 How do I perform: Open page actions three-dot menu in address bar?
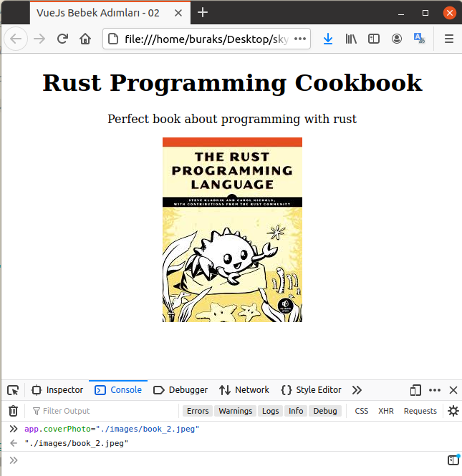click(x=300, y=39)
